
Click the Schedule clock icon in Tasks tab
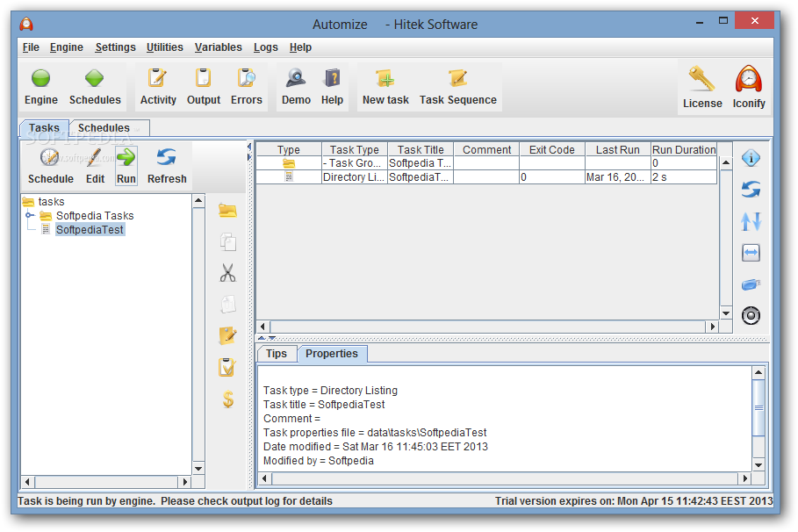tap(50, 158)
